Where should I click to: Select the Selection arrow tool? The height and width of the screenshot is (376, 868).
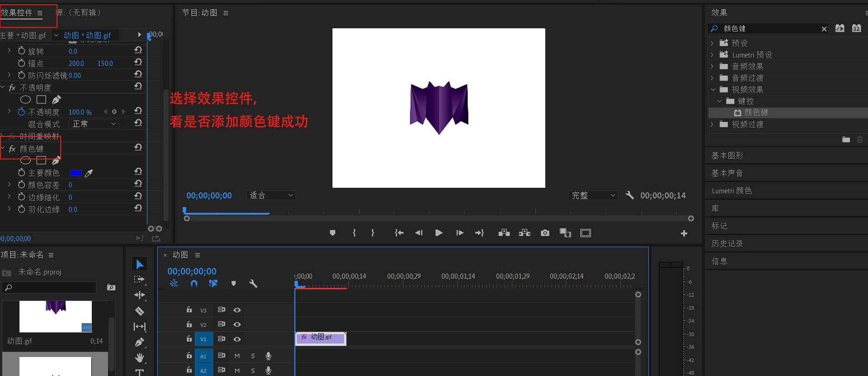tap(140, 264)
